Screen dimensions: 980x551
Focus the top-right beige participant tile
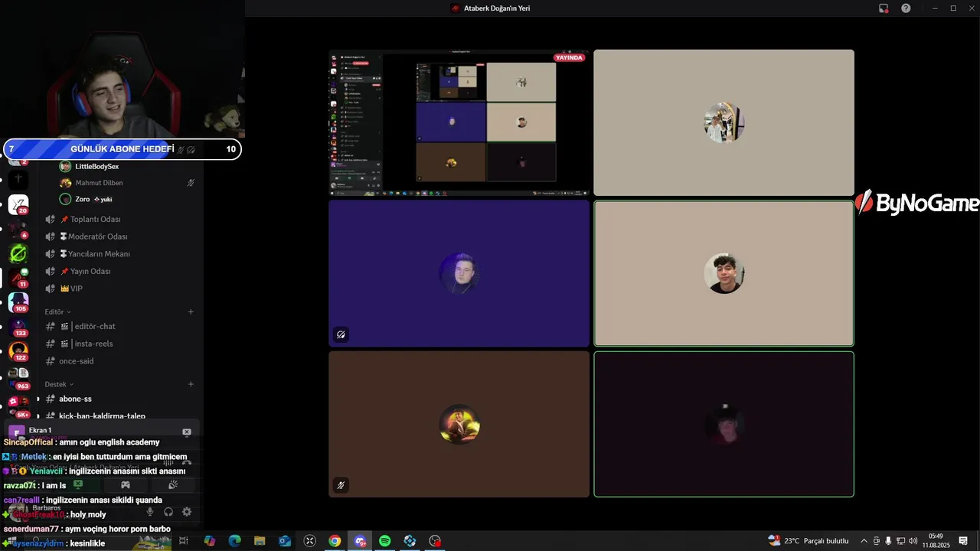[x=724, y=122]
